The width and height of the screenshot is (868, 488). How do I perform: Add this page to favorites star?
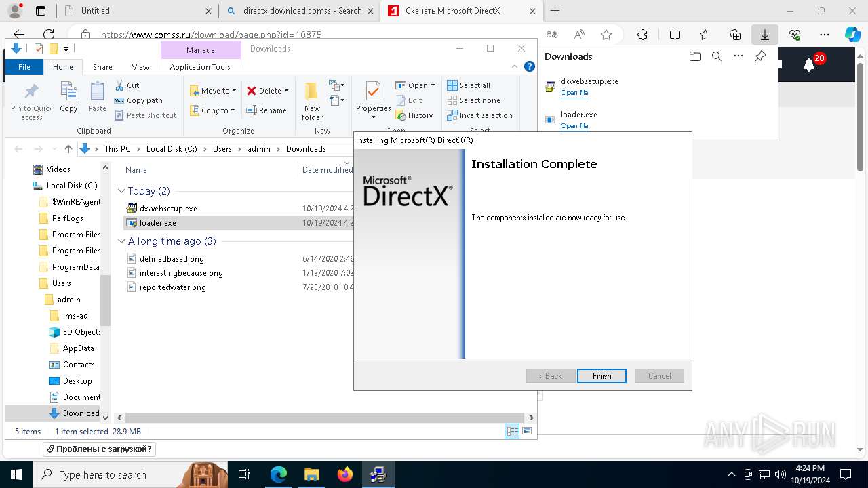point(606,35)
